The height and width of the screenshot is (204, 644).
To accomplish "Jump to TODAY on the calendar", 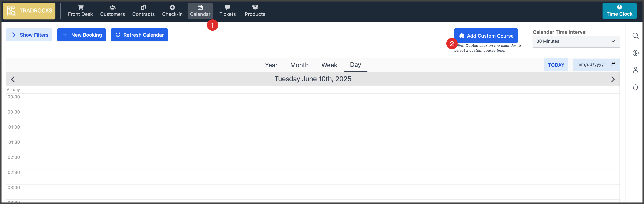I will (556, 65).
